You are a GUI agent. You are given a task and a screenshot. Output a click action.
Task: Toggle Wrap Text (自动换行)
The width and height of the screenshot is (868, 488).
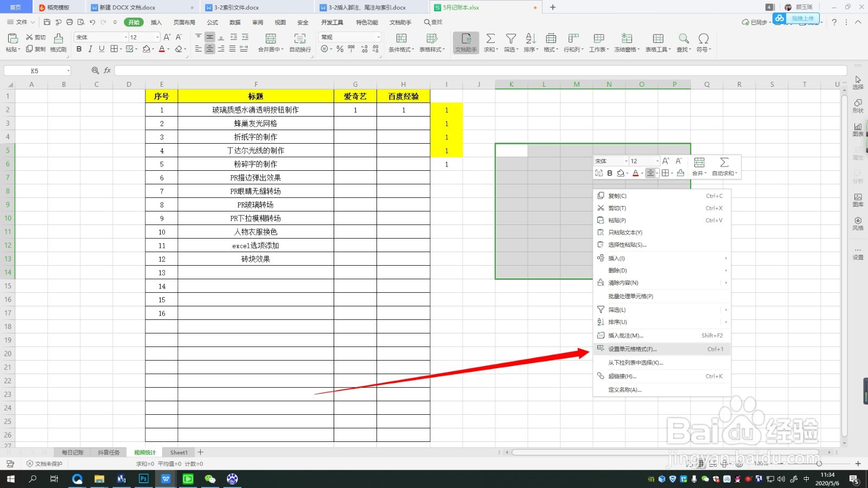coord(300,42)
